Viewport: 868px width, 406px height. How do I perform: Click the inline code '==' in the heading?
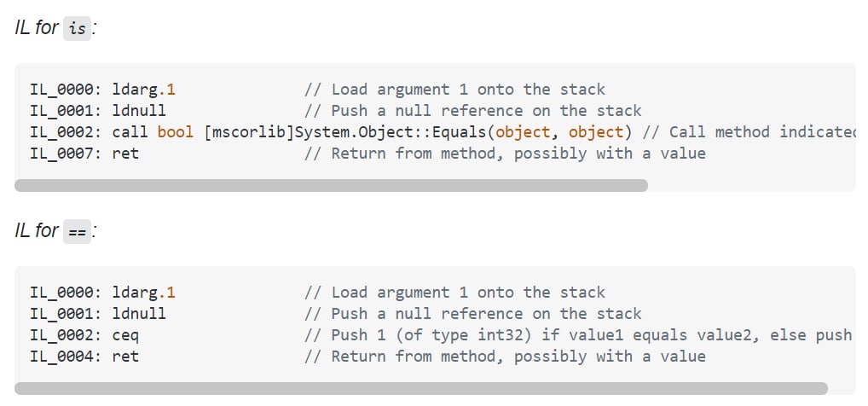(x=77, y=231)
